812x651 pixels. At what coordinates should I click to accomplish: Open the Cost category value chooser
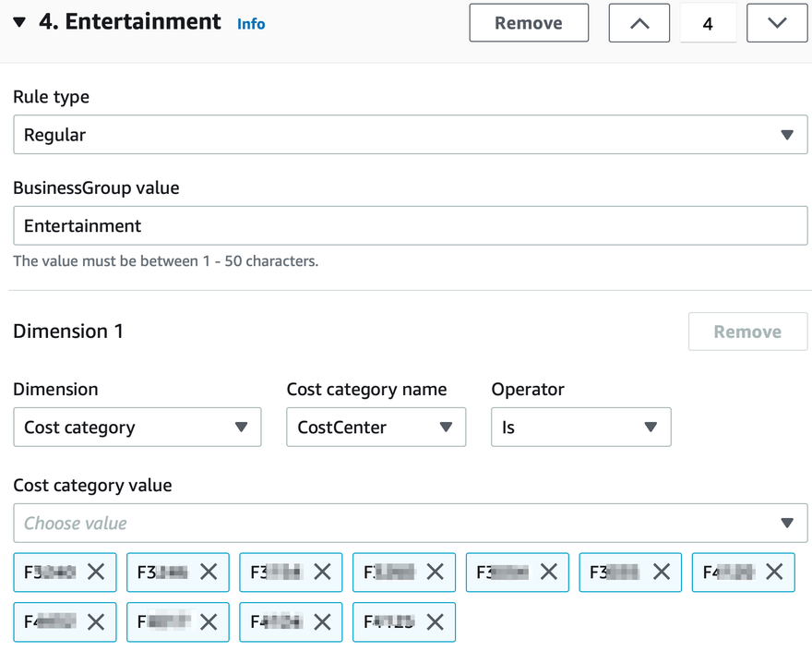tap(410, 523)
